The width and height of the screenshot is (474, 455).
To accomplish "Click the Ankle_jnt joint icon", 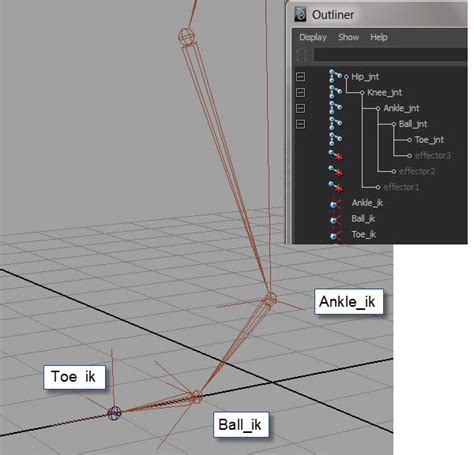I will pyautogui.click(x=335, y=107).
